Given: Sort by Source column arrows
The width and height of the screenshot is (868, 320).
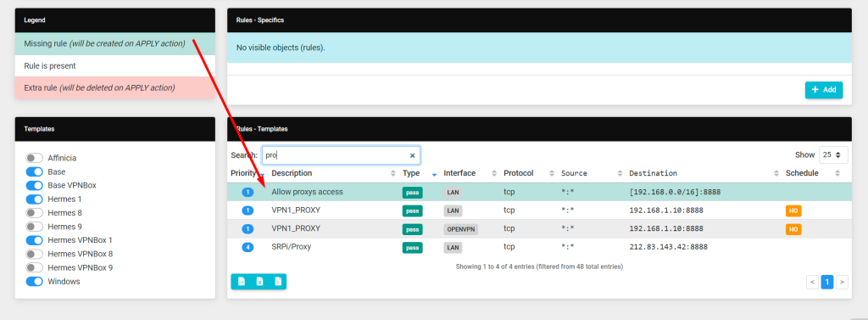Looking at the screenshot, I should pos(620,174).
